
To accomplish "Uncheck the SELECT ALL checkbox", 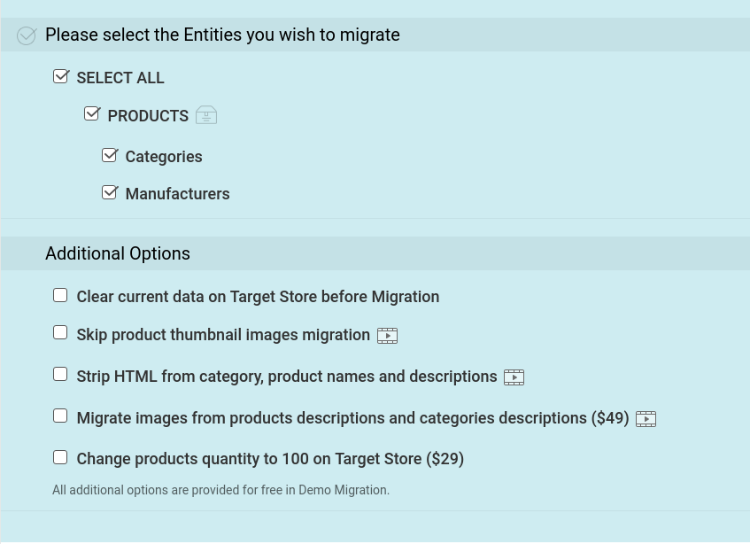I will point(61,76).
